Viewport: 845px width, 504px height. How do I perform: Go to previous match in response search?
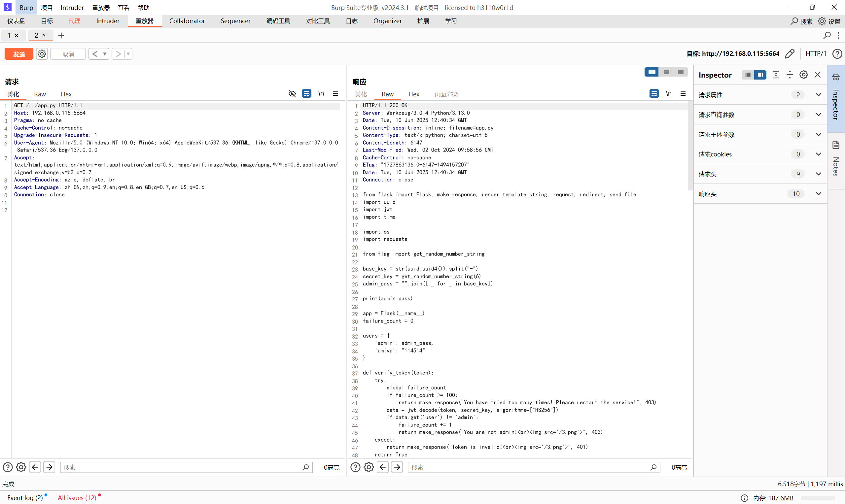pos(383,467)
